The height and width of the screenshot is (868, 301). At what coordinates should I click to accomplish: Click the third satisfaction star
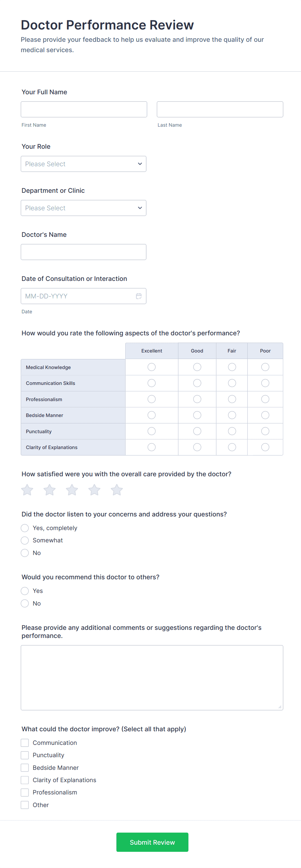72,490
